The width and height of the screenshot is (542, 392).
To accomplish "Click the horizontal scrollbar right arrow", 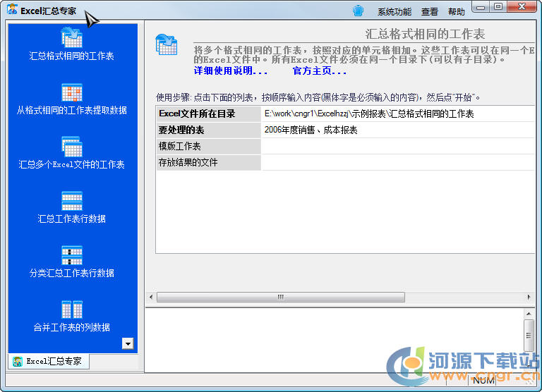I will [529, 297].
